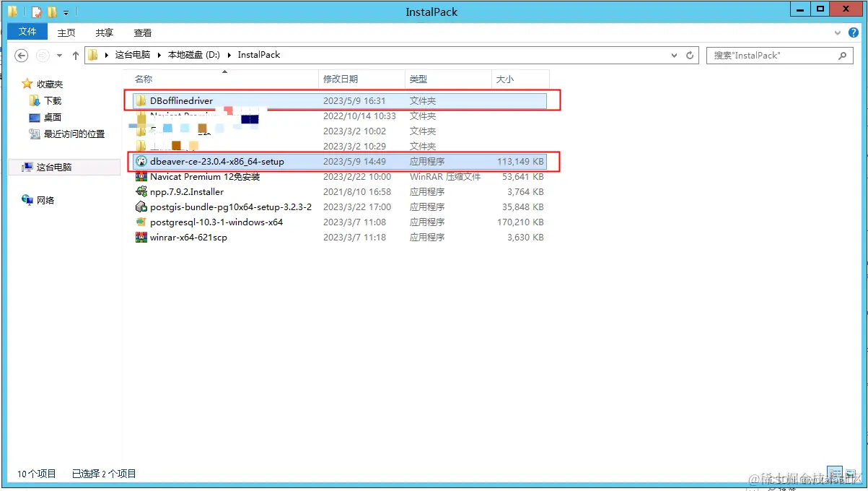This screenshot has height=491, width=868.
Task: Click InstalPack in the address path
Action: 259,55
